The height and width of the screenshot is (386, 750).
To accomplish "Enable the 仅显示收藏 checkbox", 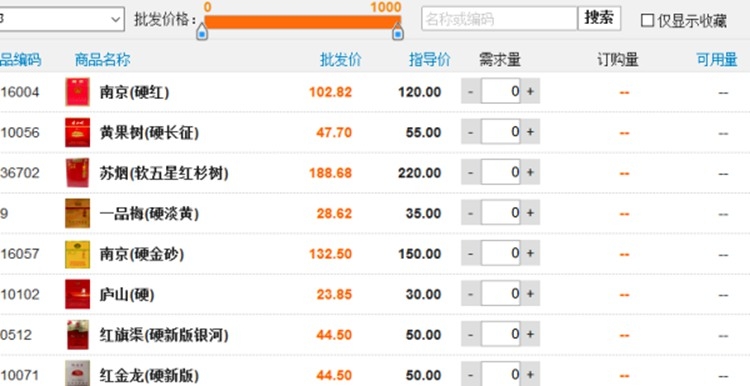I will pyautogui.click(x=647, y=21).
